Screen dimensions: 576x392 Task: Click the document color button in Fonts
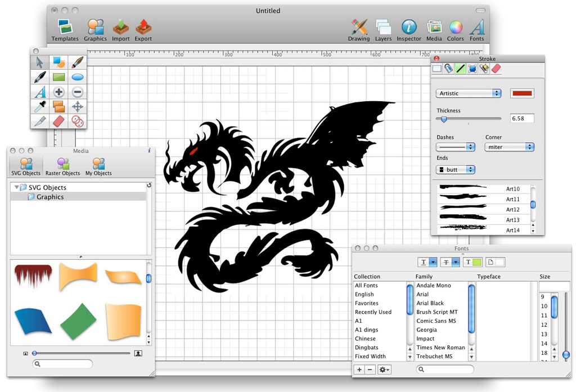click(x=495, y=262)
